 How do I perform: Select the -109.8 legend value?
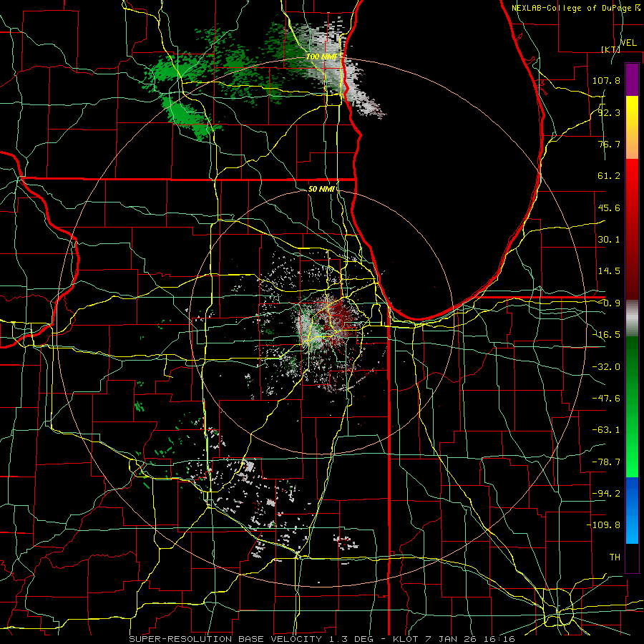tap(603, 525)
